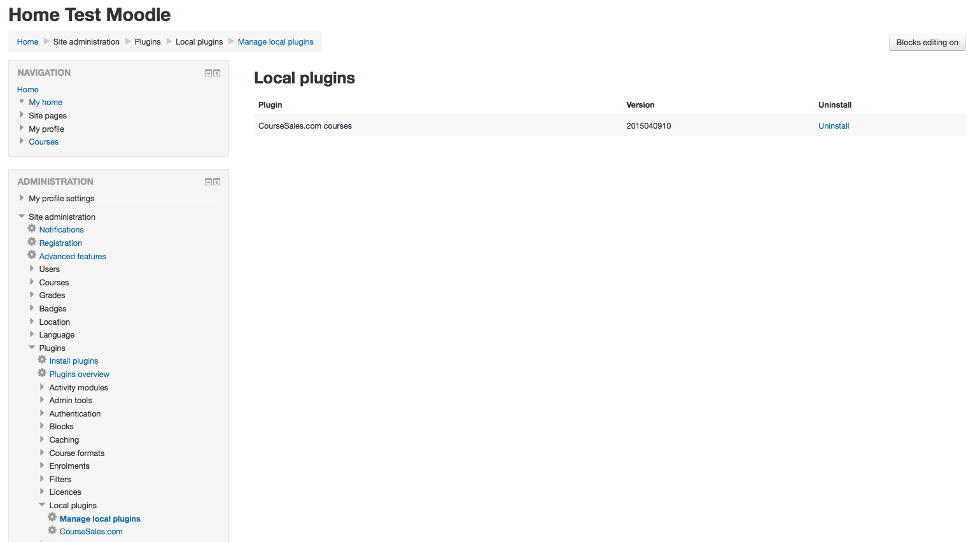Expand Grades under Site administration

[32, 295]
